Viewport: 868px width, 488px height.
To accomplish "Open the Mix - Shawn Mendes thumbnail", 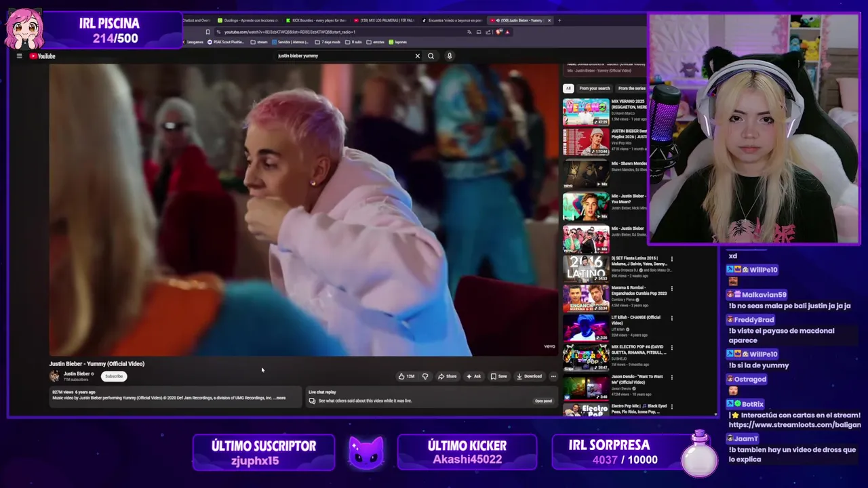I will 586,174.
